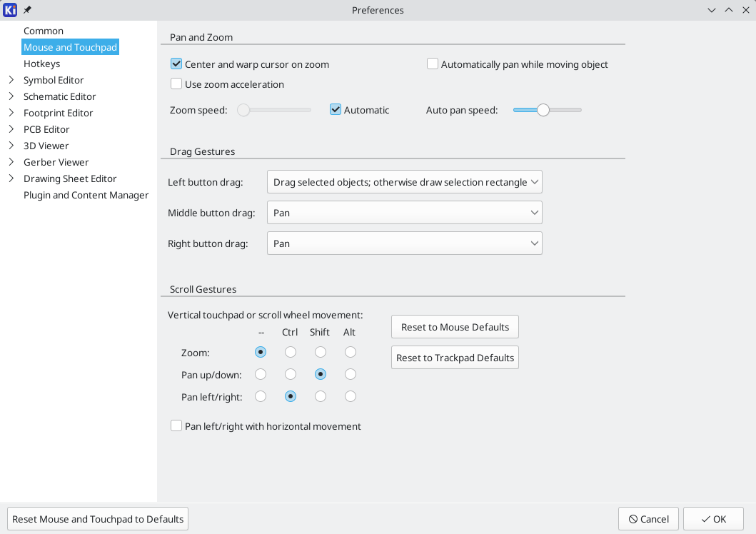The image size is (756, 534).
Task: Expand the Symbol Editor section
Action: [12, 80]
